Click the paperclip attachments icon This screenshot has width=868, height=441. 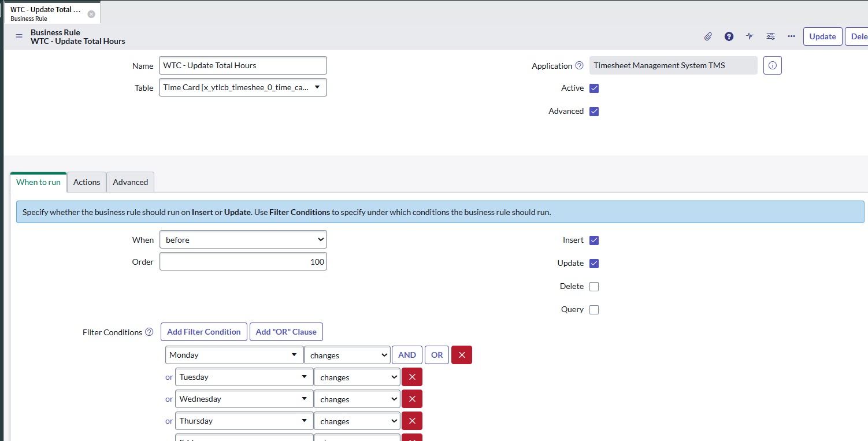708,36
